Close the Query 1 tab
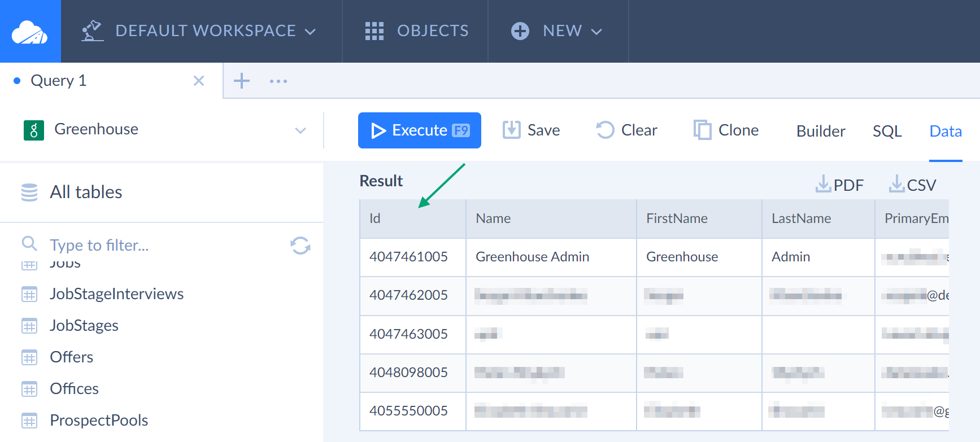This screenshot has width=980, height=442. pyautogui.click(x=199, y=81)
